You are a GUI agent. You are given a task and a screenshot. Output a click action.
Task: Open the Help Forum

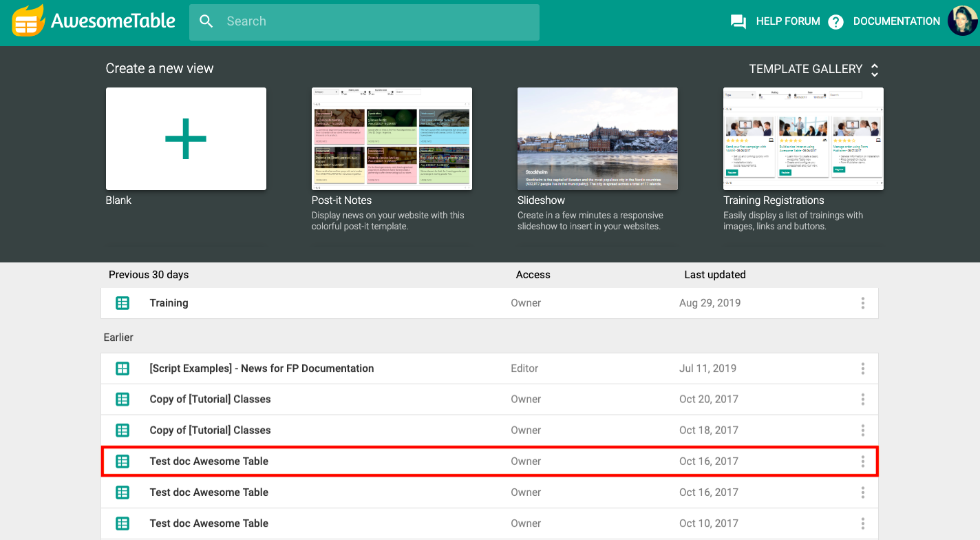775,21
